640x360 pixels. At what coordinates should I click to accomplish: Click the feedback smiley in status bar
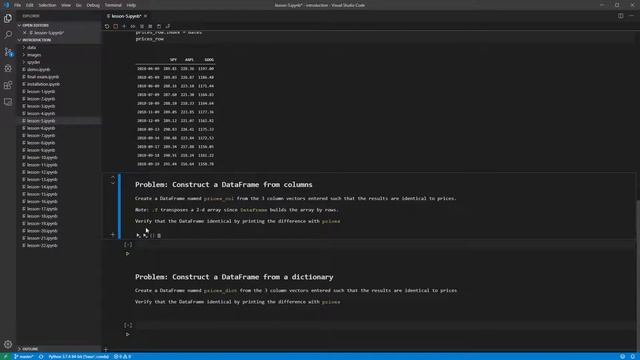click(x=622, y=357)
